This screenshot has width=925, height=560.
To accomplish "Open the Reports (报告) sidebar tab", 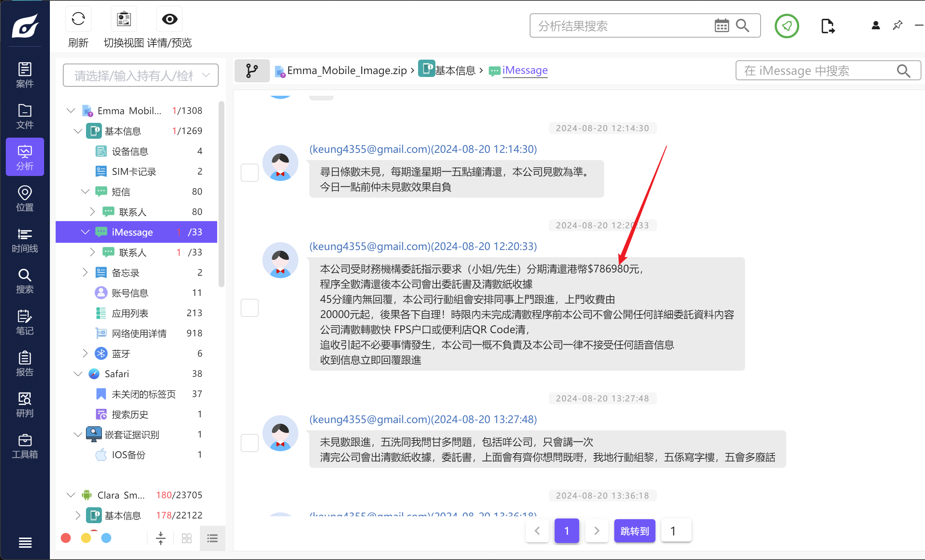I will click(x=25, y=363).
